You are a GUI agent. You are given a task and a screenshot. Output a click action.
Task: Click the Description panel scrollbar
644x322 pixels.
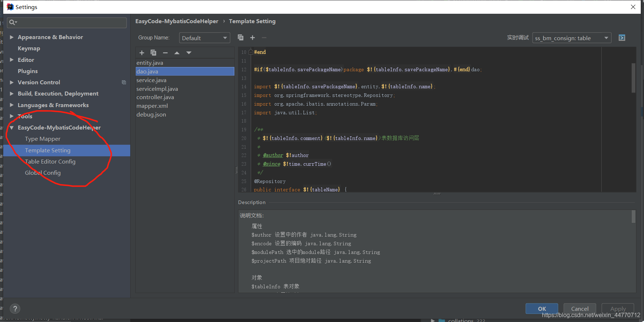tap(634, 217)
